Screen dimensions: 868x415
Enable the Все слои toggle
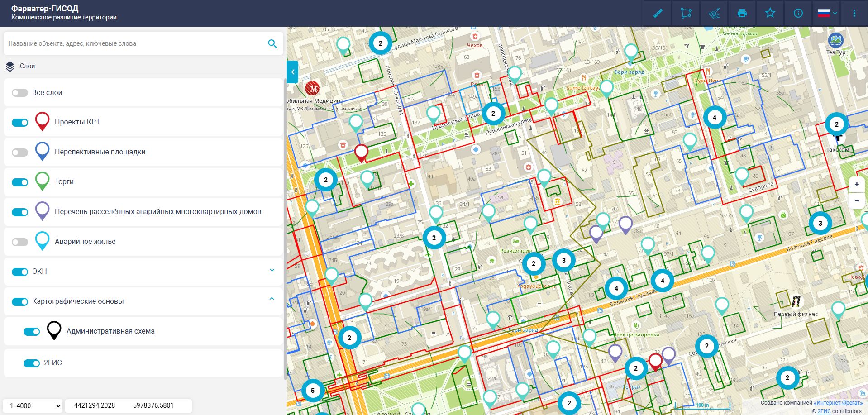coord(20,93)
